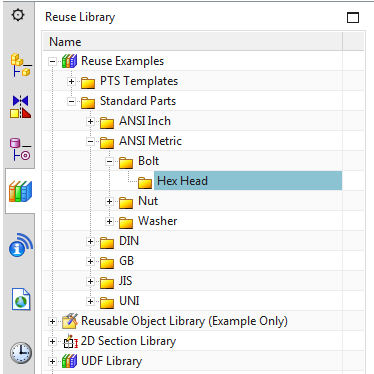Select the UNI entry
The height and width of the screenshot is (374, 374).
click(129, 301)
